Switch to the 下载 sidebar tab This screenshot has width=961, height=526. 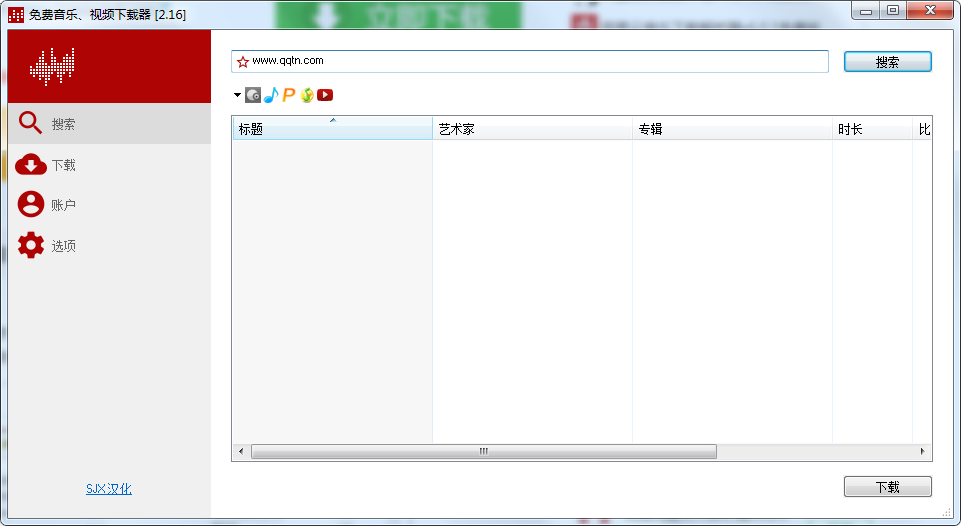coord(110,165)
